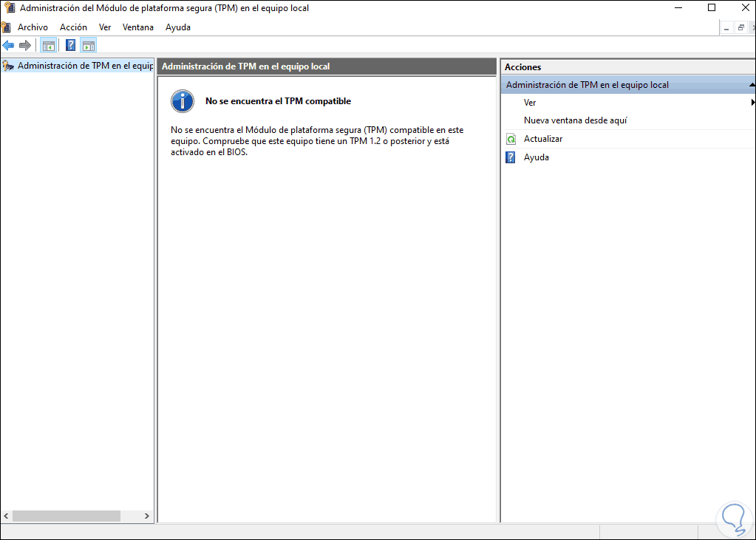Open the Ver menu in menu bar

(105, 27)
